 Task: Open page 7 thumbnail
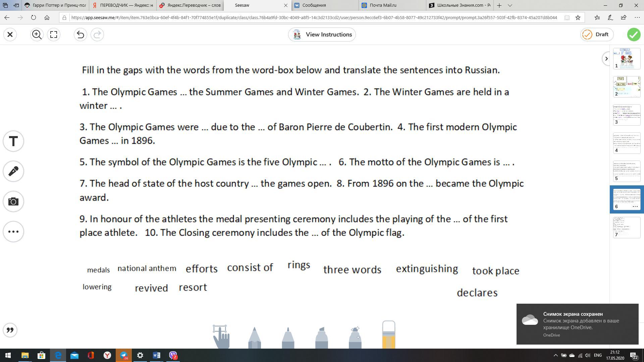click(x=627, y=227)
